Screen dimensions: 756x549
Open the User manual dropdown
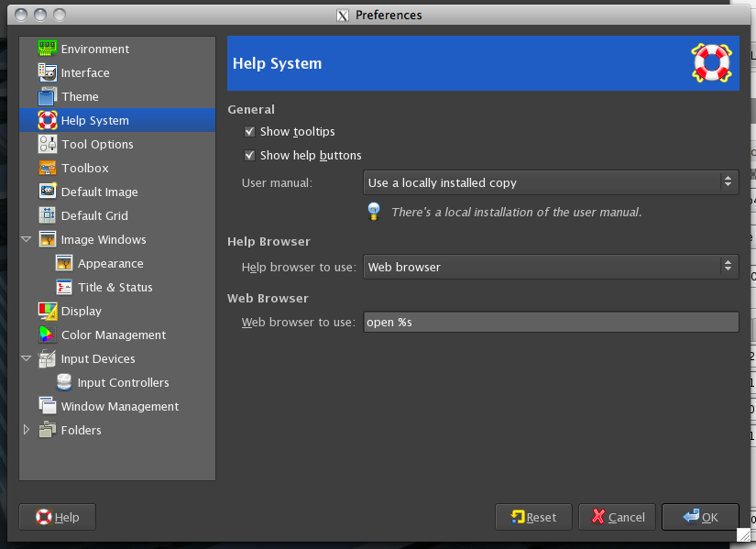point(551,182)
